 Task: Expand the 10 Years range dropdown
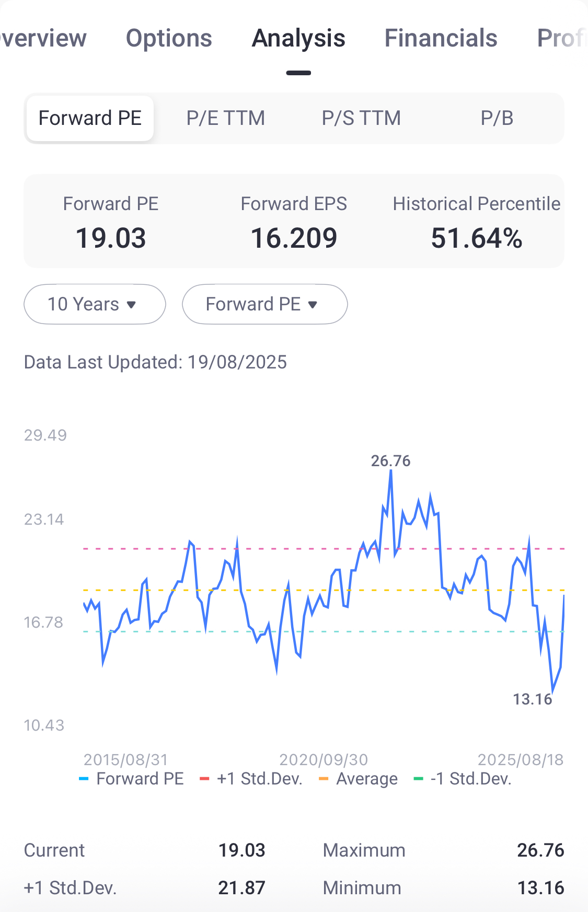coord(95,304)
